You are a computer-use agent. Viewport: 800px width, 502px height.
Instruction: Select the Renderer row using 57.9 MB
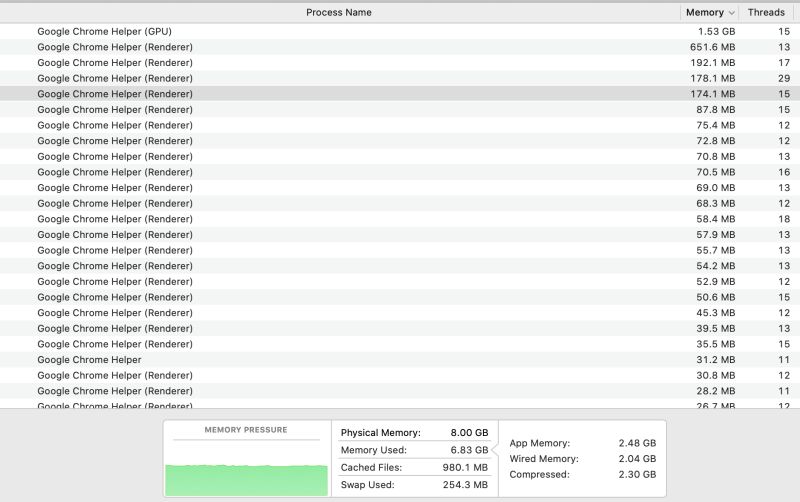(400, 235)
